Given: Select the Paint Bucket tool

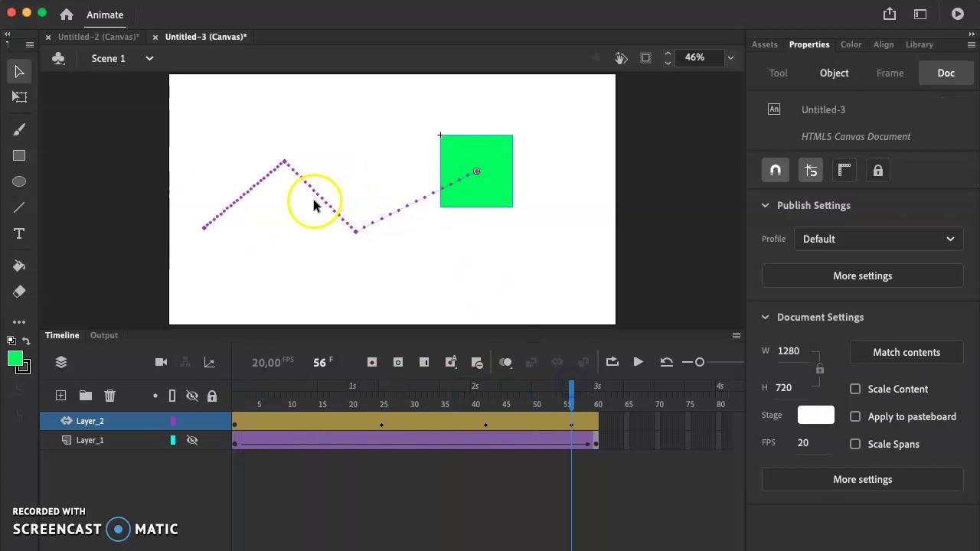Looking at the screenshot, I should pos(19,266).
